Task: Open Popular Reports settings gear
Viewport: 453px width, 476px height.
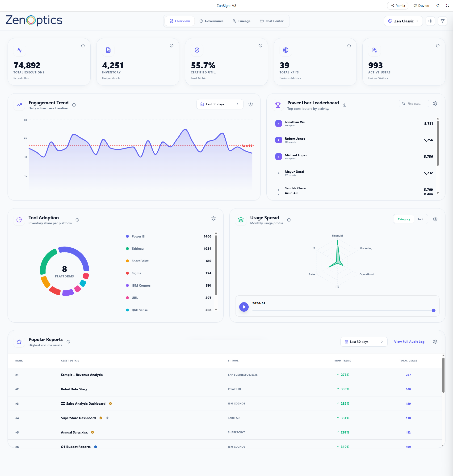Action: click(435, 342)
